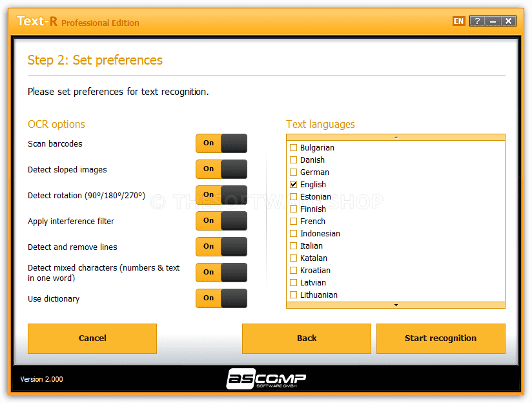Image resolution: width=532 pixels, height=403 pixels.
Task: Check the Italian language checkbox
Action: (294, 246)
